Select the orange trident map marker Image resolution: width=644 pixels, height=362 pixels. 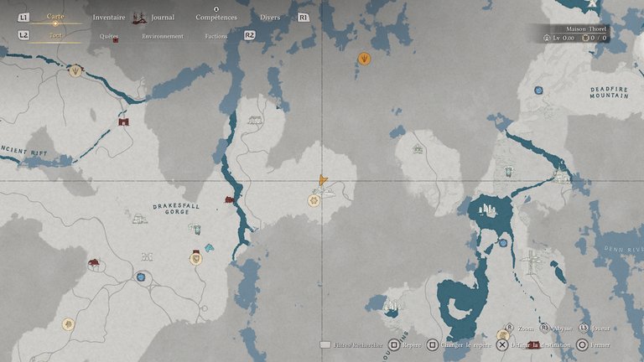(x=364, y=59)
